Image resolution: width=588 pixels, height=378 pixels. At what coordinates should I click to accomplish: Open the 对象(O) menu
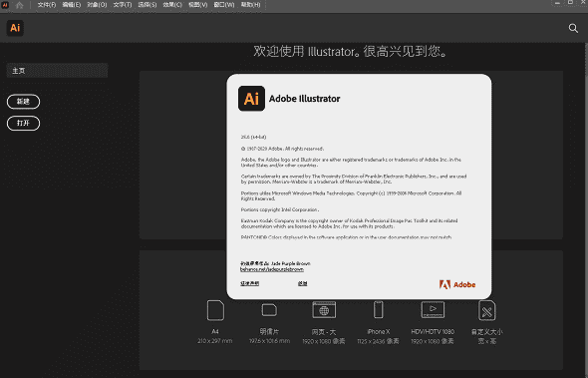tap(97, 5)
